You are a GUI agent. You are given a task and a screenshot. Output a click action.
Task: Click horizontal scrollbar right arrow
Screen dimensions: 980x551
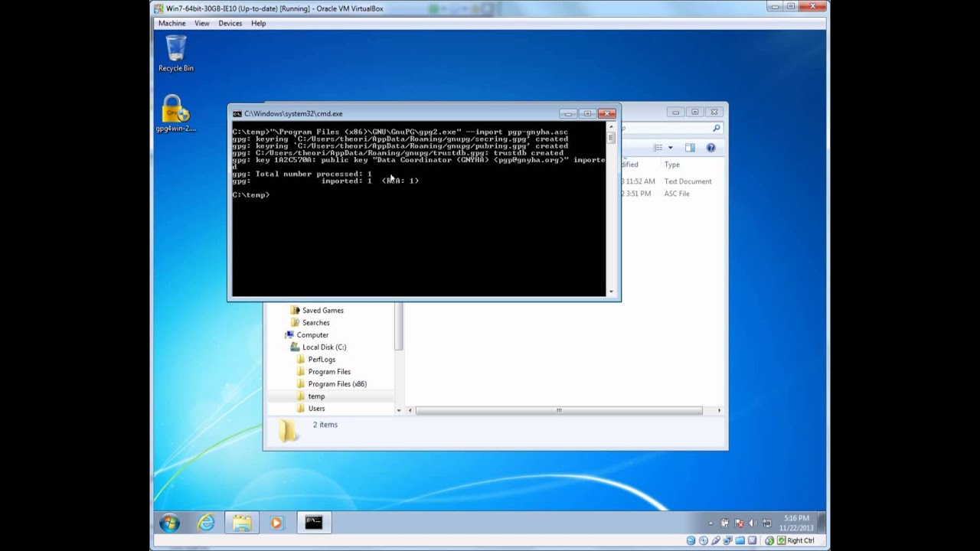718,411
